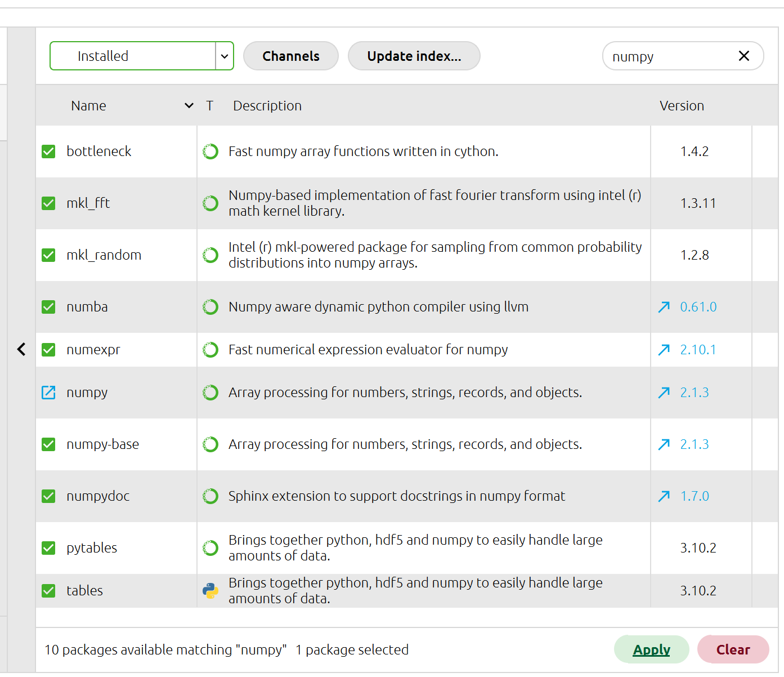The image size is (784, 677).
Task: Uncheck the numba package checkbox
Action: [x=48, y=307]
